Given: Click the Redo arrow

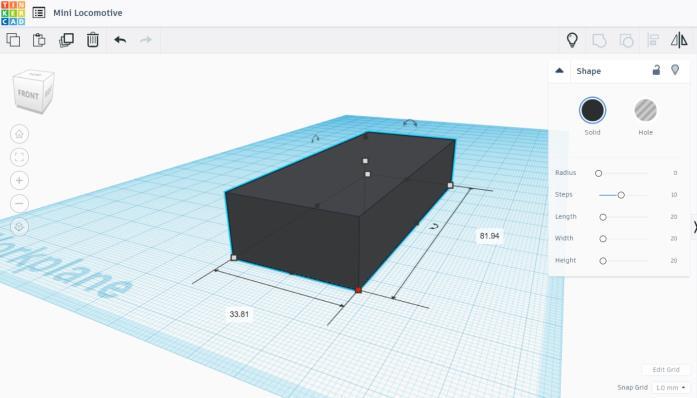Looking at the screenshot, I should pos(146,40).
